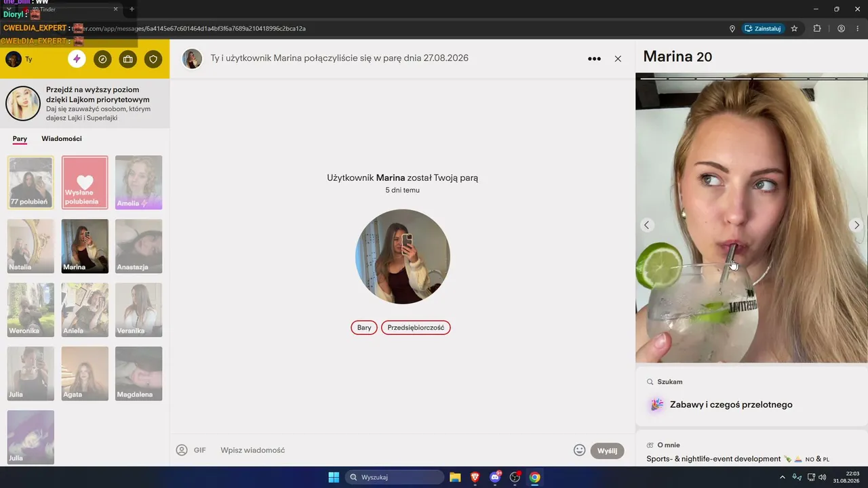Image resolution: width=868 pixels, height=488 pixels.
Task: Open the match tile for Agata
Action: point(85,373)
